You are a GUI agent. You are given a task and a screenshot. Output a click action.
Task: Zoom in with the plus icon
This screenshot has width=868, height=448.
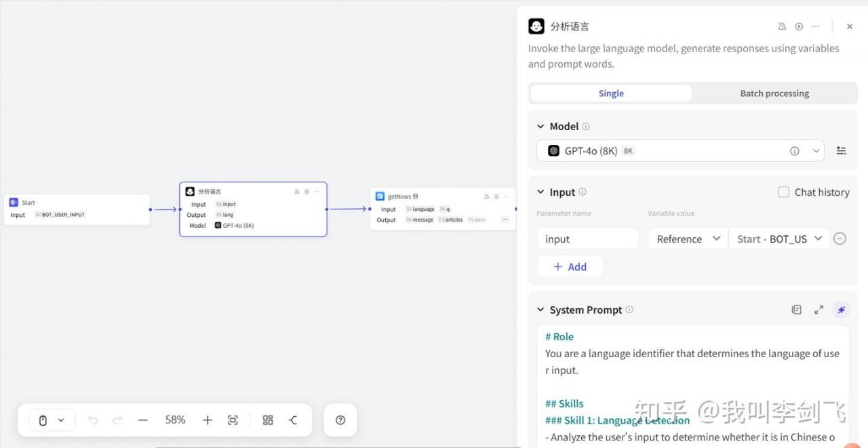point(208,420)
